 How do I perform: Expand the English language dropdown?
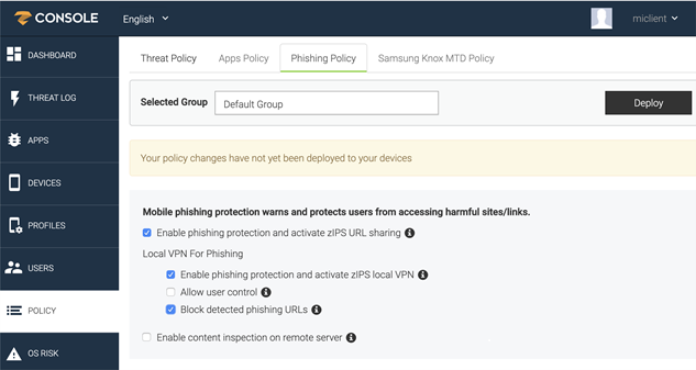point(146,19)
